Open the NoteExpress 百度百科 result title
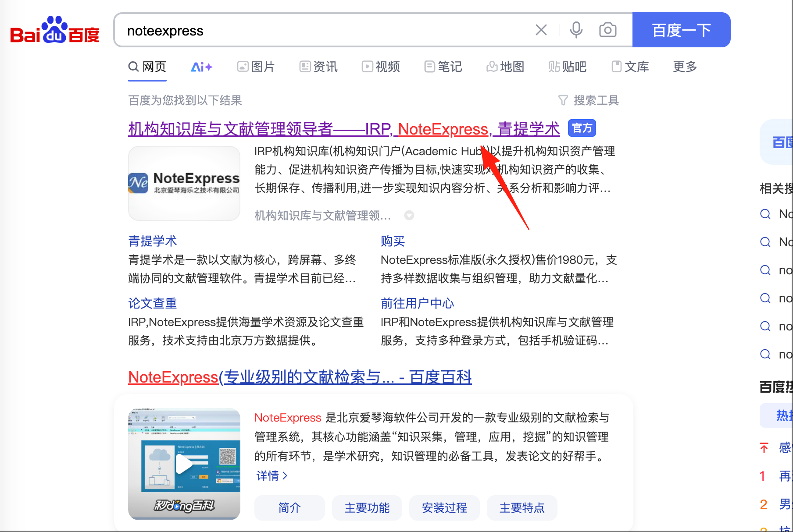This screenshot has height=532, width=793. (x=300, y=377)
